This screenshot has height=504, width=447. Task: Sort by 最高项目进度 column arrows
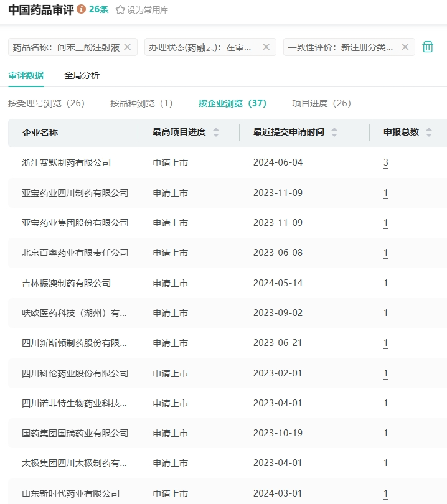coord(216,133)
